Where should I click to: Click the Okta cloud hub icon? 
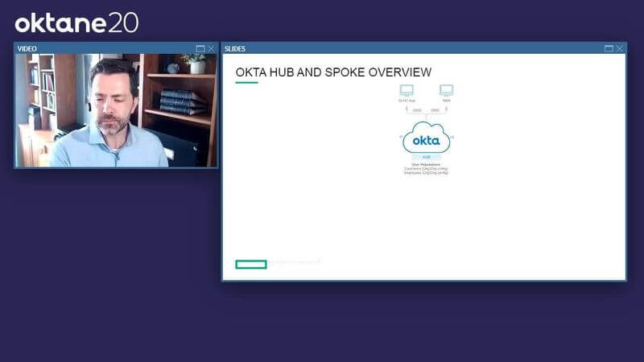(426, 138)
